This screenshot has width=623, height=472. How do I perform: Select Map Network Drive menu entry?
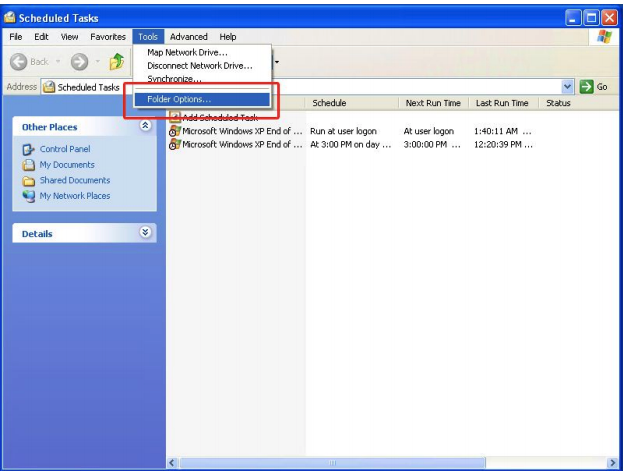[188, 52]
